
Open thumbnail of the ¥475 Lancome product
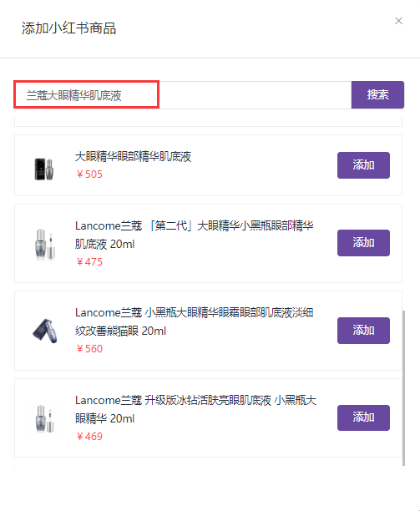(x=45, y=245)
